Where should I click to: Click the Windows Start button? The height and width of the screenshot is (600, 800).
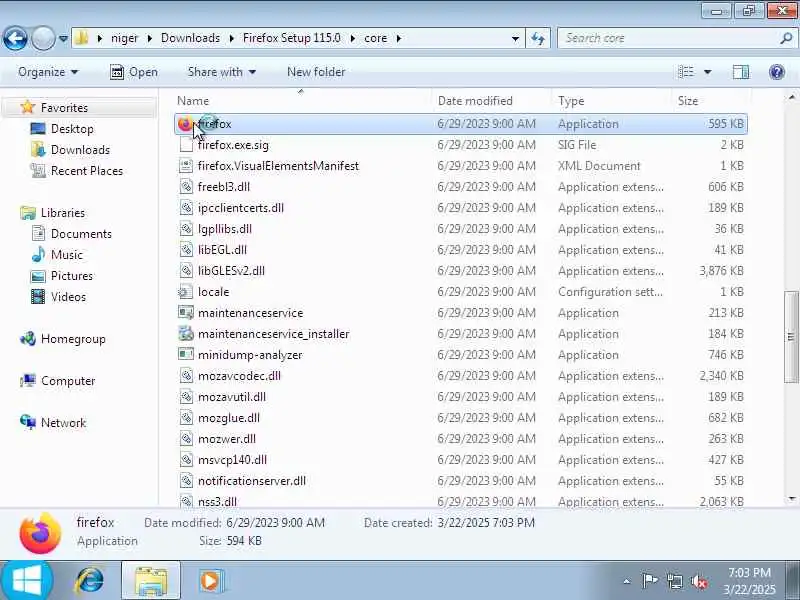(x=27, y=581)
